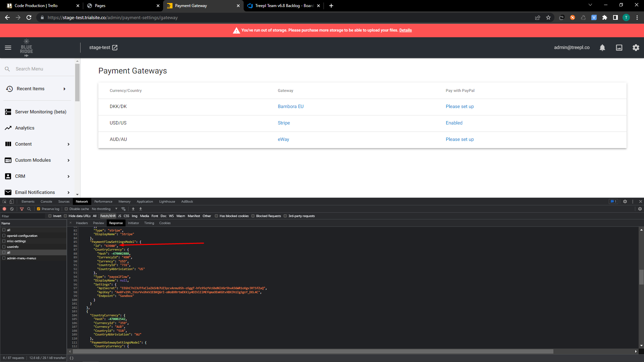Reload the page in Chrome
This screenshot has width=644, height=362.
pyautogui.click(x=29, y=17)
